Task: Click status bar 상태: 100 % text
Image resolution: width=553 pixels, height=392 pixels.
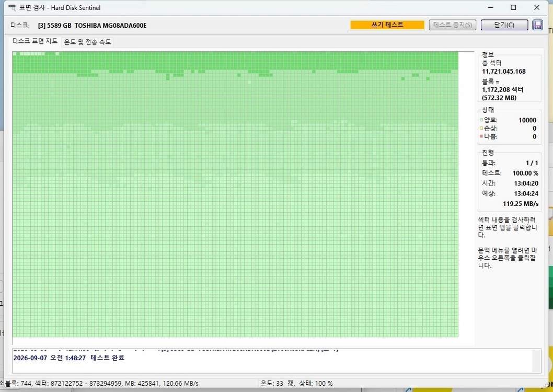Action: coord(316,383)
